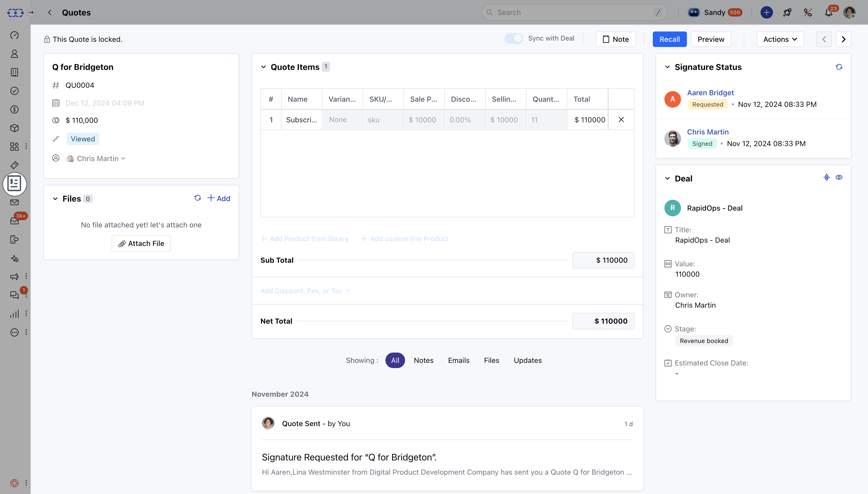The image size is (868, 494).
Task: Remove the Subscription item row with X
Action: (x=621, y=119)
